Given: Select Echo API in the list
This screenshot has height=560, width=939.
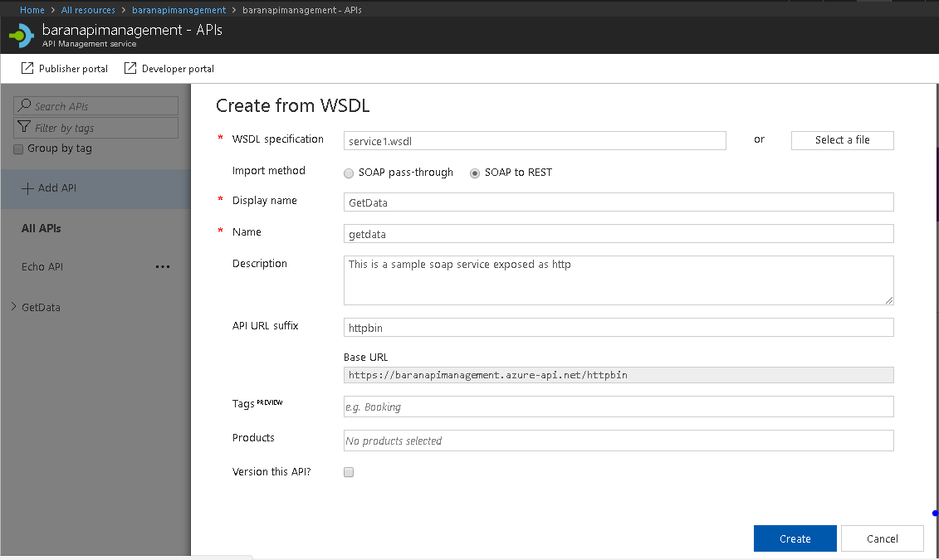Looking at the screenshot, I should point(42,267).
